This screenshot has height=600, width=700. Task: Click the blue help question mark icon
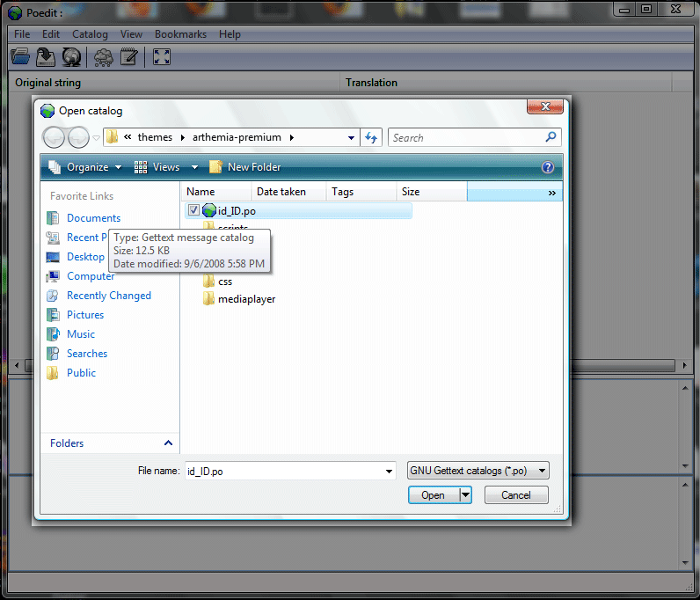(548, 167)
